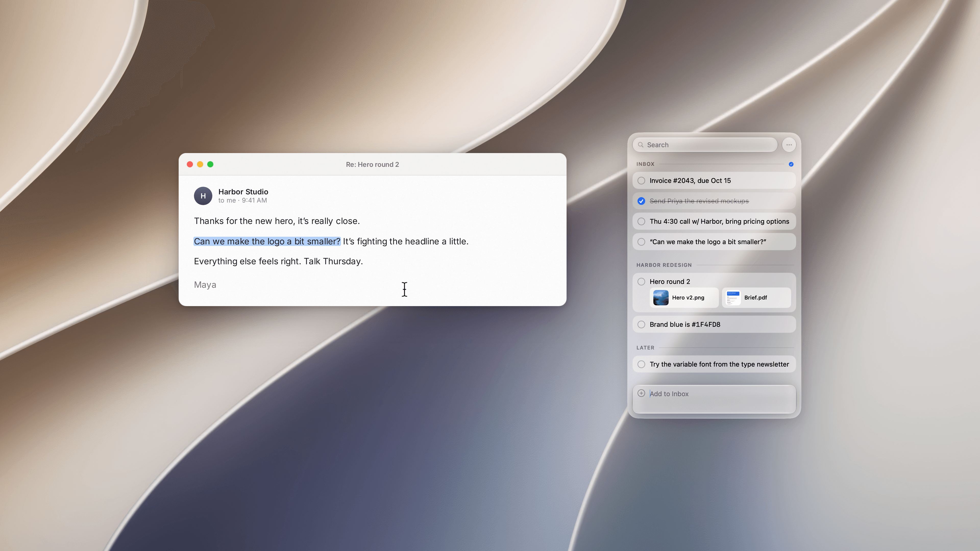Close the Re: Hero round 2 window
This screenshot has height=551, width=980.
(x=190, y=164)
